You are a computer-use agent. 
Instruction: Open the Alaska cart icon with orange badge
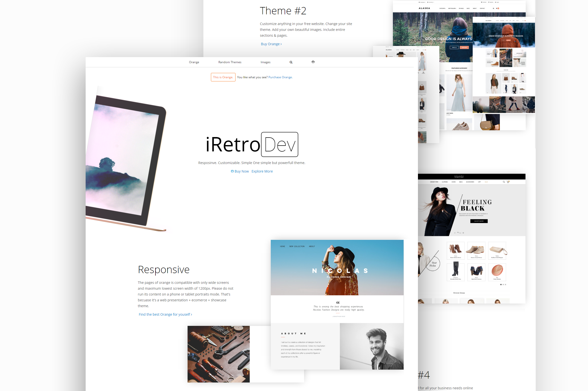click(x=497, y=8)
